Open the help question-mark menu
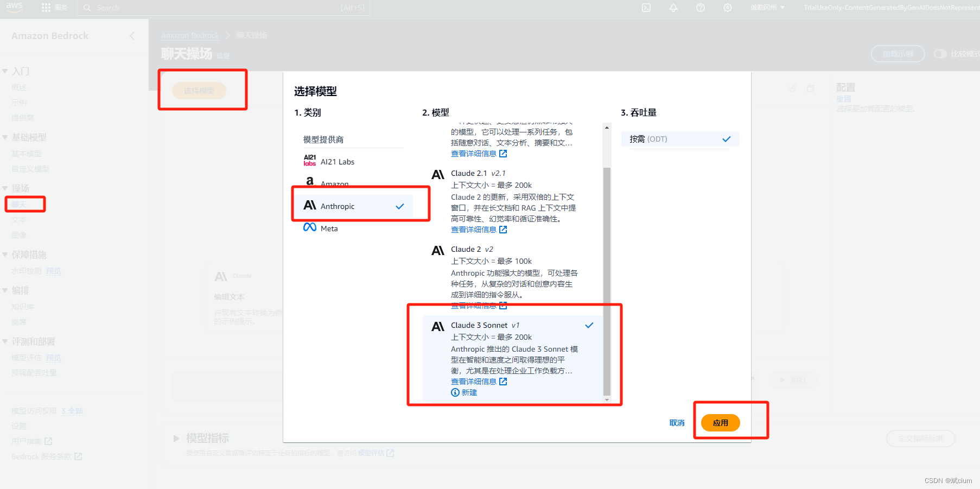The height and width of the screenshot is (489, 980). pos(701,8)
